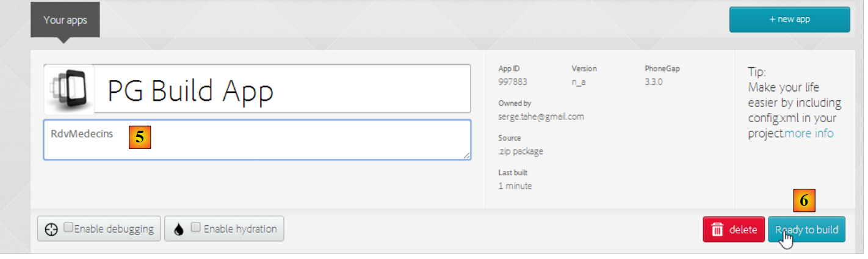
Task: Tick the Enable hydration checkbox
Action: [x=196, y=227]
